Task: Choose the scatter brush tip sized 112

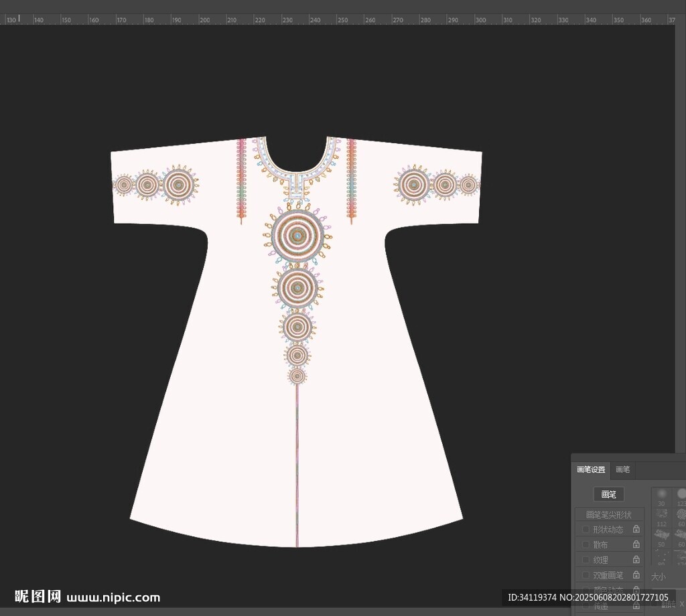Action: (x=661, y=514)
